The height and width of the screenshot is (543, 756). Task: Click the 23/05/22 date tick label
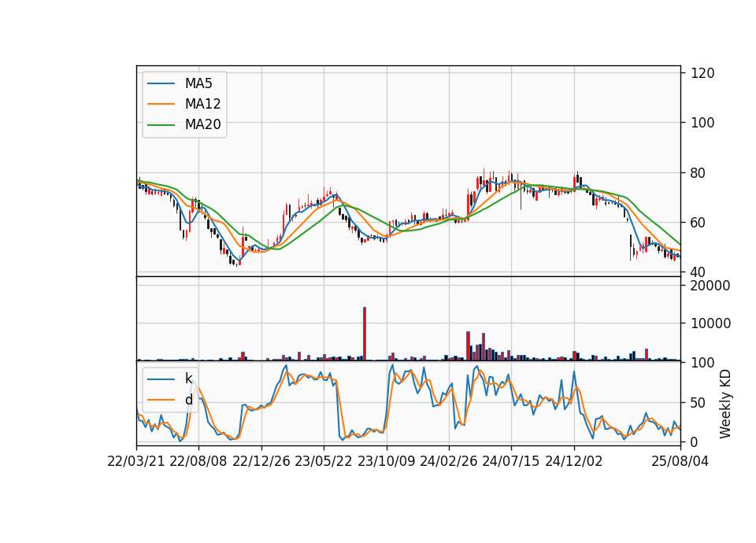tap(324, 461)
